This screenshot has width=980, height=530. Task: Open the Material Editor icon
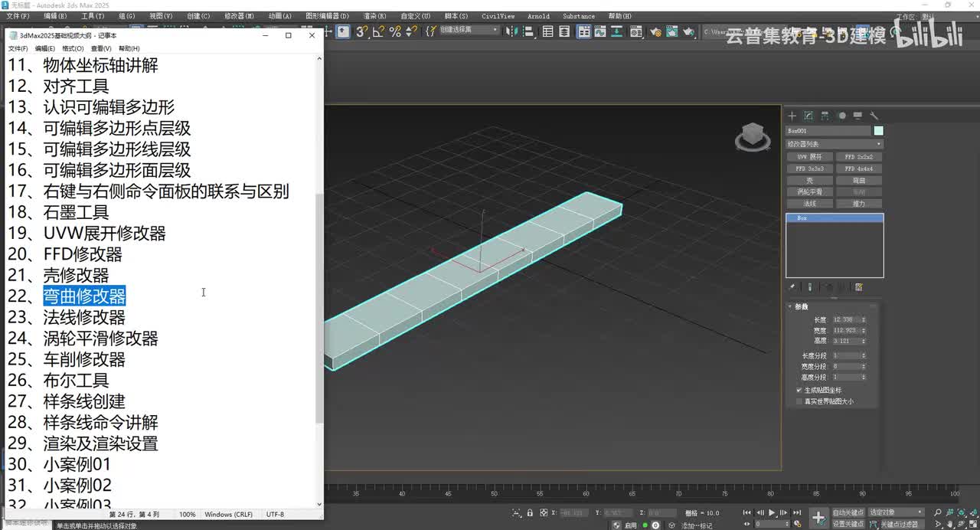(635, 31)
